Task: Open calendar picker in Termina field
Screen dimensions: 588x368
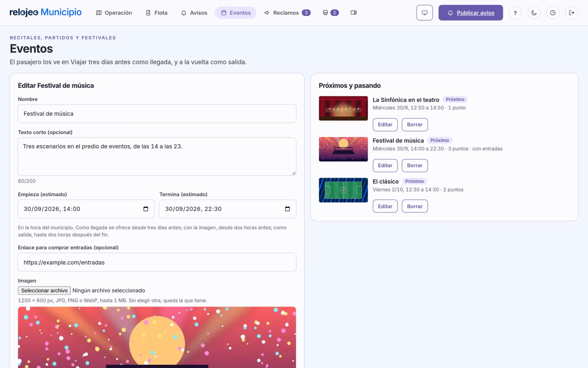Action: tap(287, 209)
